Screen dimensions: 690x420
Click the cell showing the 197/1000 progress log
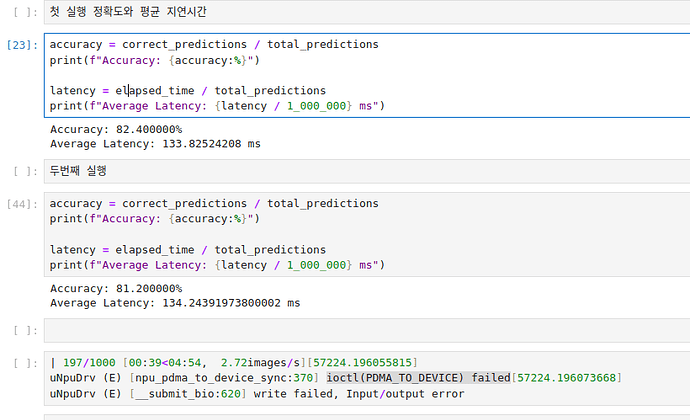tap(367, 378)
